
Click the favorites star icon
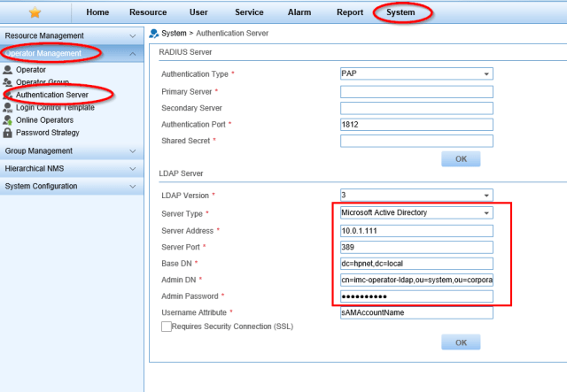(35, 12)
